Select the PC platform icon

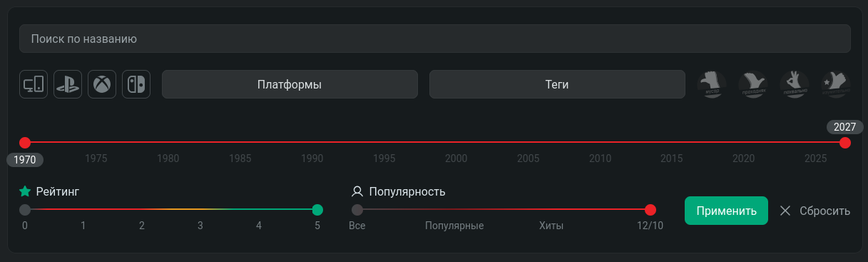[x=34, y=84]
